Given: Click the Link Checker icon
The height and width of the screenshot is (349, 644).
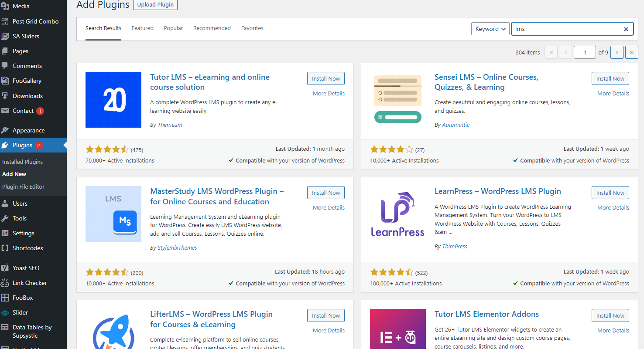Looking at the screenshot, I should click(5, 283).
